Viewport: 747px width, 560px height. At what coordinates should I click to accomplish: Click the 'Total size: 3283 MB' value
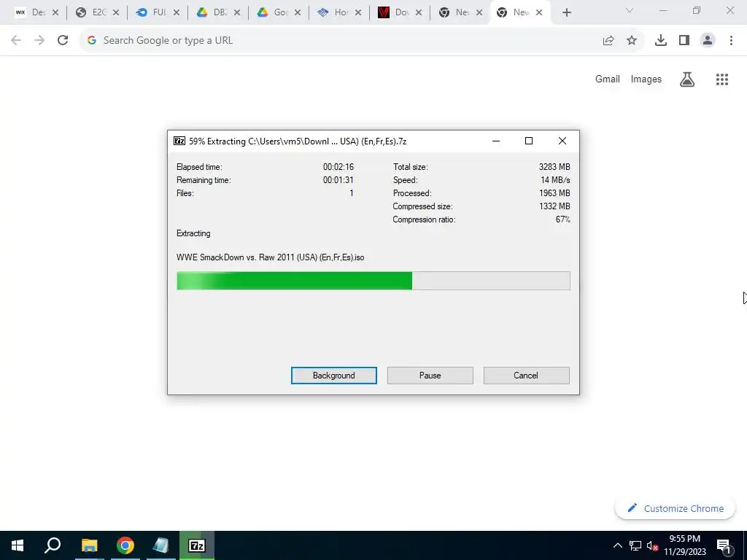click(x=554, y=167)
